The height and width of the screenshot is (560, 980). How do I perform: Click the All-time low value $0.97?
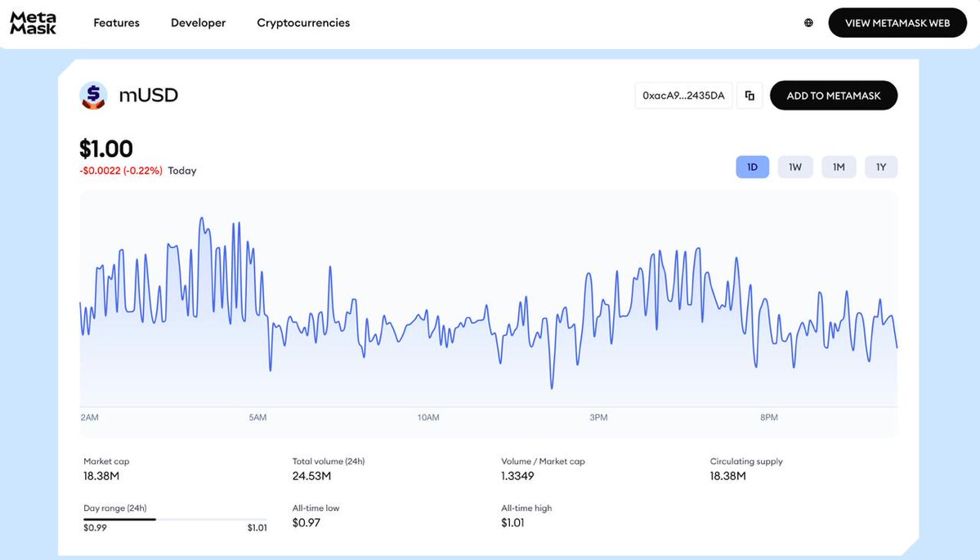point(307,522)
